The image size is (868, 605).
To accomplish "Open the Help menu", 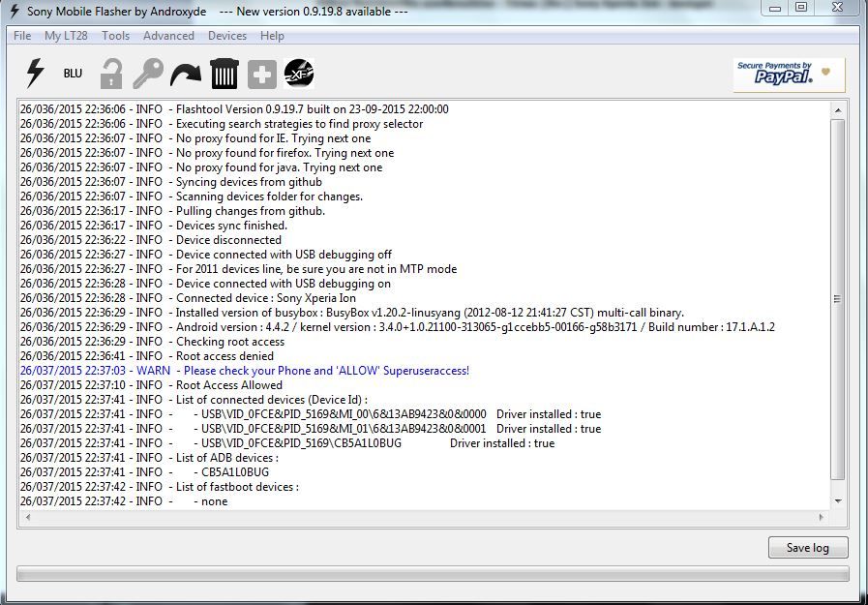I will tap(272, 36).
